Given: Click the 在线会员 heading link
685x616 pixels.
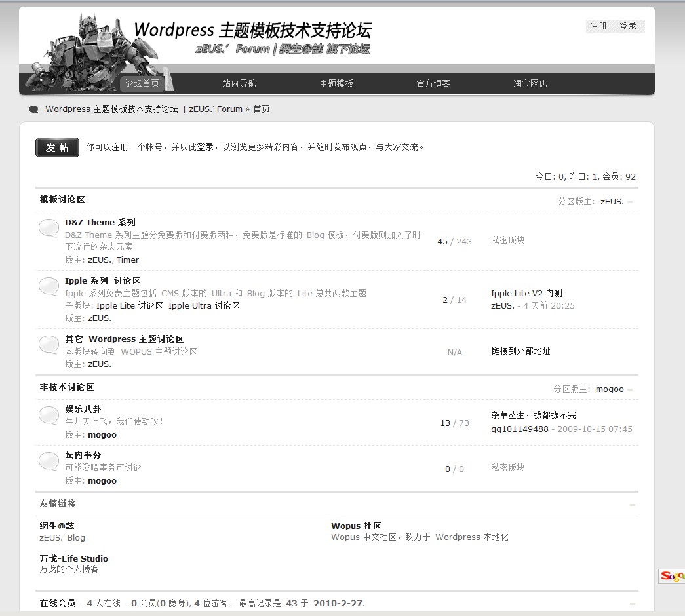Looking at the screenshot, I should click(x=57, y=604).
